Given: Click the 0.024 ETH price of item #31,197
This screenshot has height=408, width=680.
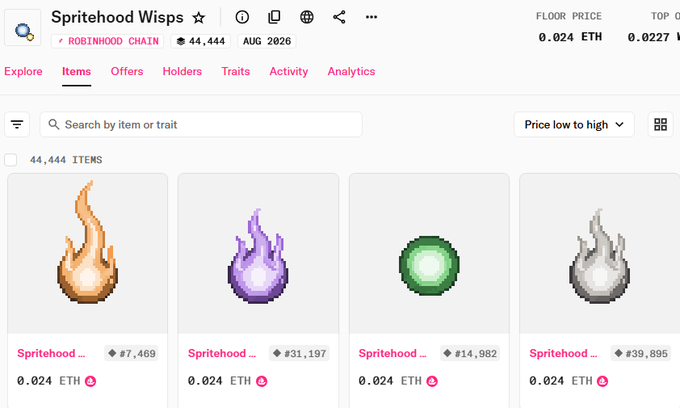Looking at the screenshot, I should [x=219, y=381].
